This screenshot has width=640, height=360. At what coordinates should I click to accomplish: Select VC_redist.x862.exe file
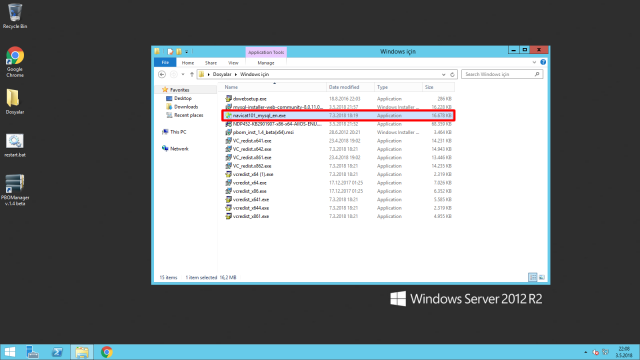(338, 166)
